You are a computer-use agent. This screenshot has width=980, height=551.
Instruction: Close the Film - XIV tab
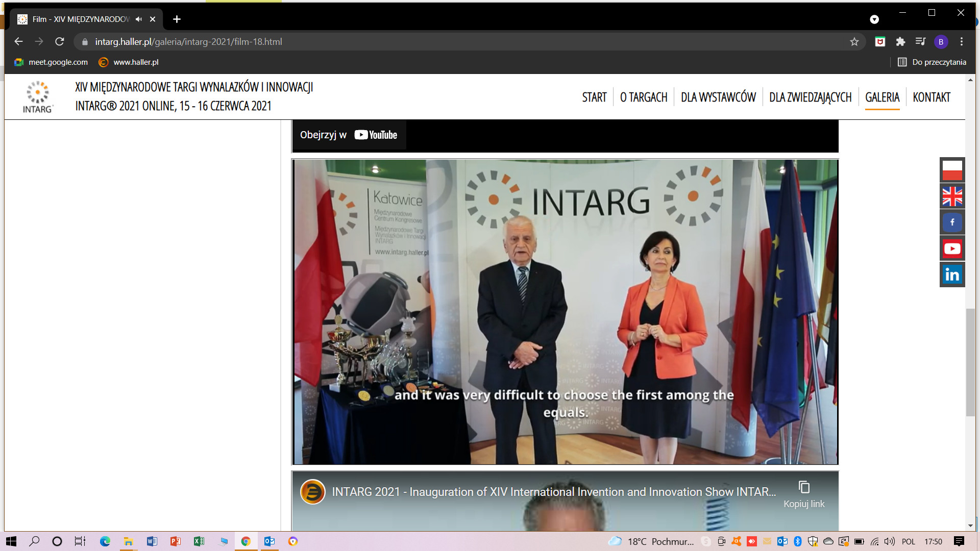(x=153, y=19)
